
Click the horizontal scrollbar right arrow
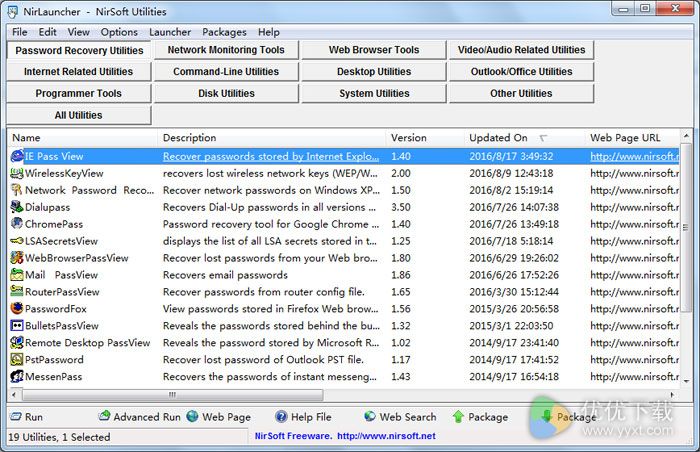tap(672, 395)
